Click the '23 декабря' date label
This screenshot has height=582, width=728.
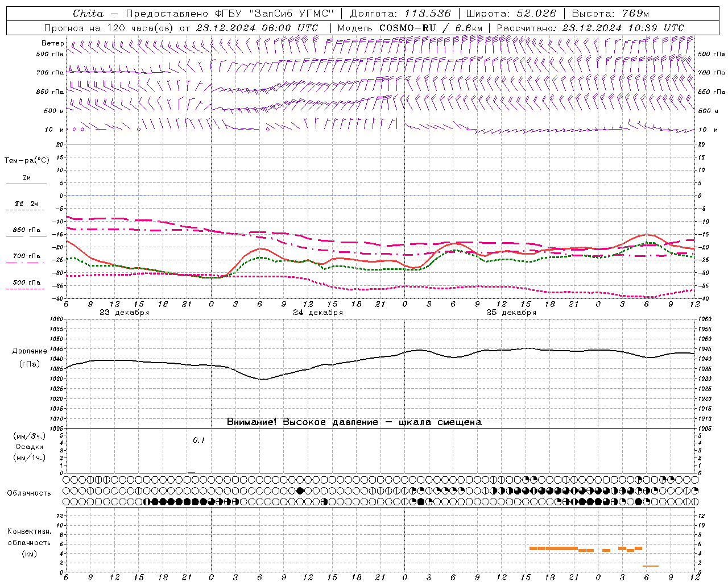(x=124, y=313)
